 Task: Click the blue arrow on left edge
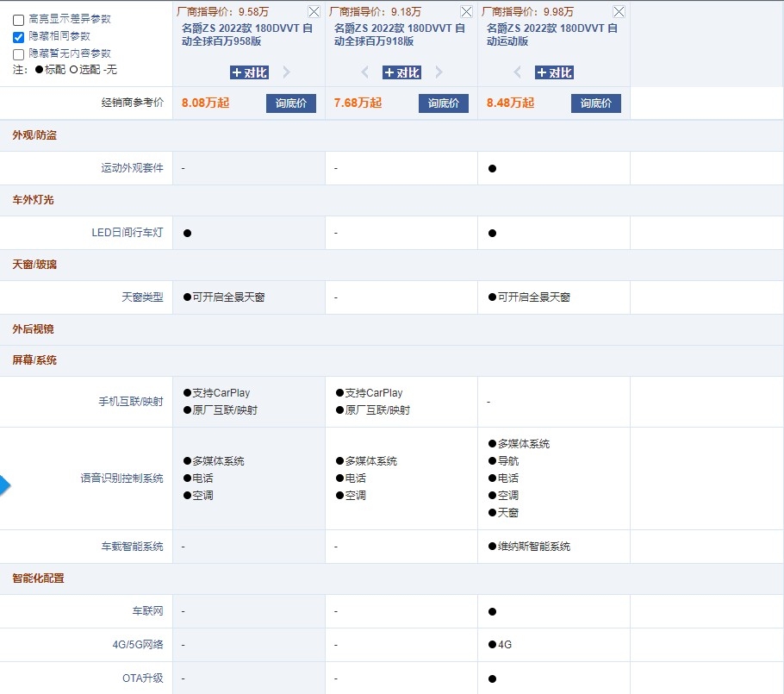point(4,486)
